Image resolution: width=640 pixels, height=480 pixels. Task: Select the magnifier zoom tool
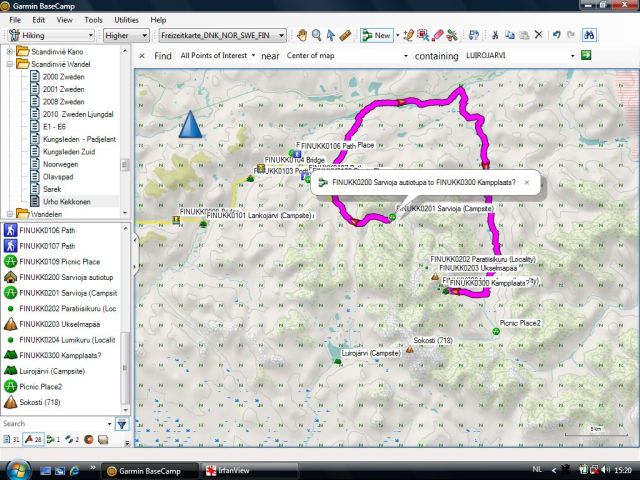316,35
